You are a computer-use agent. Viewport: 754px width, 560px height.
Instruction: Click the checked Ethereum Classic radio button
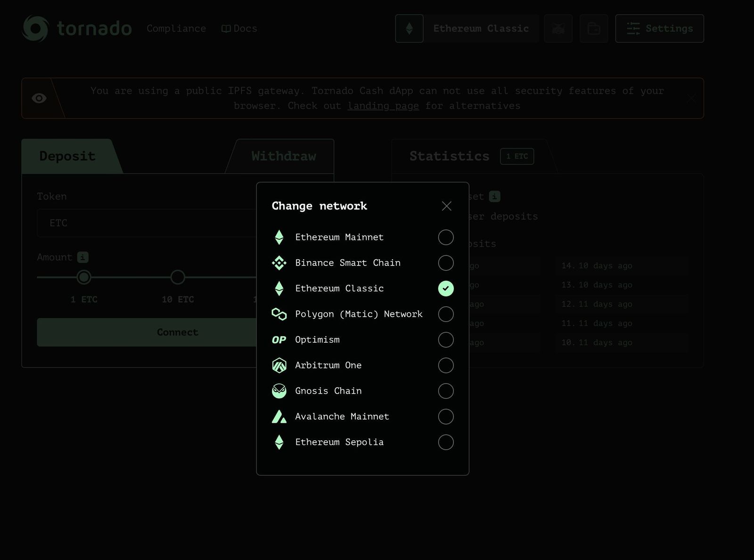tap(446, 288)
